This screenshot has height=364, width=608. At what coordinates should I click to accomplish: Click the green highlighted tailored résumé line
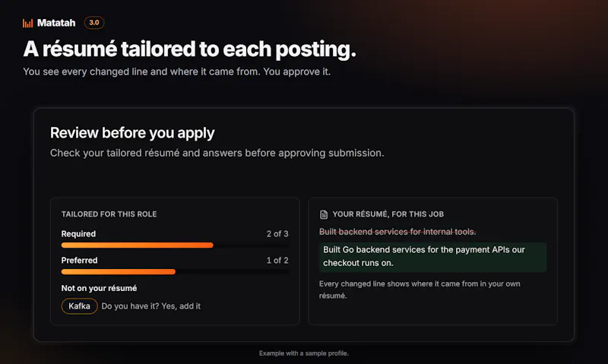pos(432,257)
